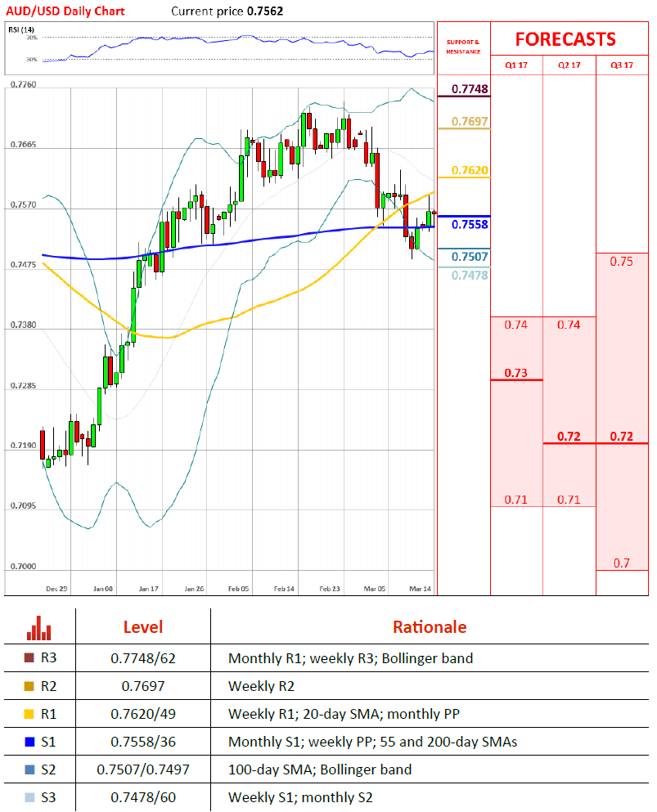The image size is (657, 812).
Task: Click the Q1 17 bold forecast 0.73
Action: (x=516, y=373)
